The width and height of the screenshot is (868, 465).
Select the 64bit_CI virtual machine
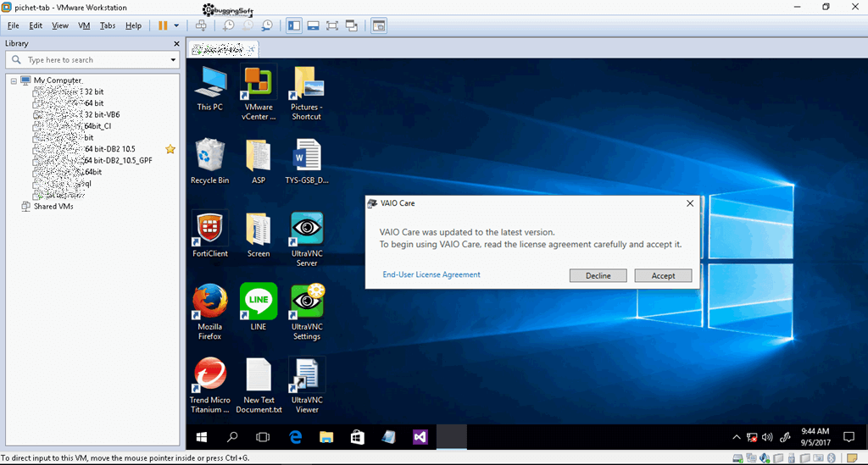pos(73,126)
